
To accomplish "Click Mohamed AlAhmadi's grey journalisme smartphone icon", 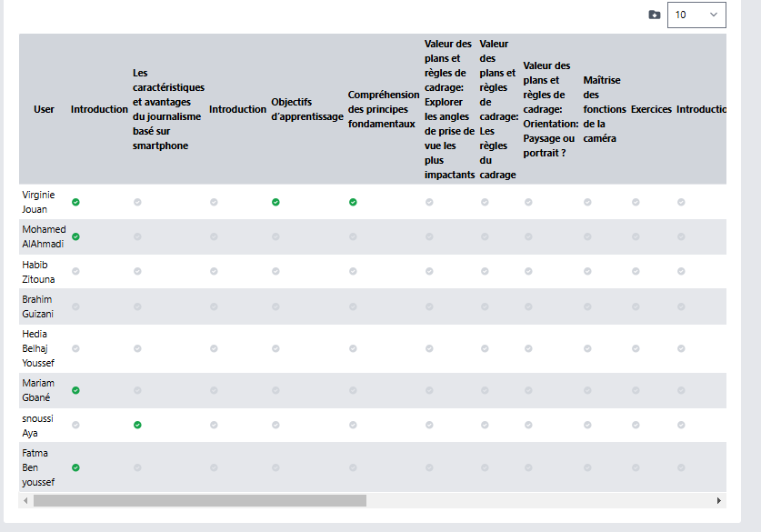I will tap(137, 236).
